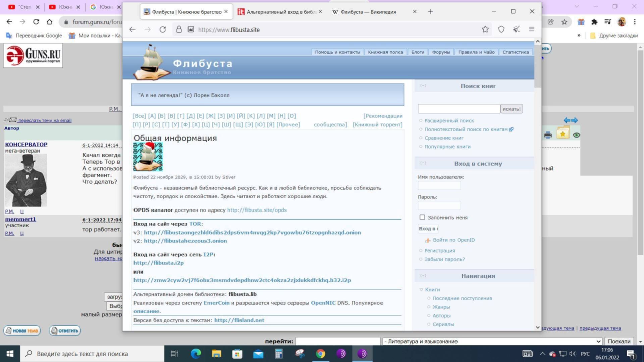Open the Регистрация link
Image resolution: width=644 pixels, height=362 pixels.
pyautogui.click(x=440, y=251)
